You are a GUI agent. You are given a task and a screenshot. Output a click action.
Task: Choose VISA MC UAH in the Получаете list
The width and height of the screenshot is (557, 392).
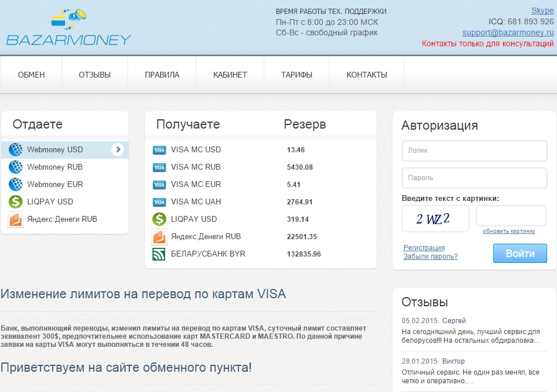tap(261, 202)
